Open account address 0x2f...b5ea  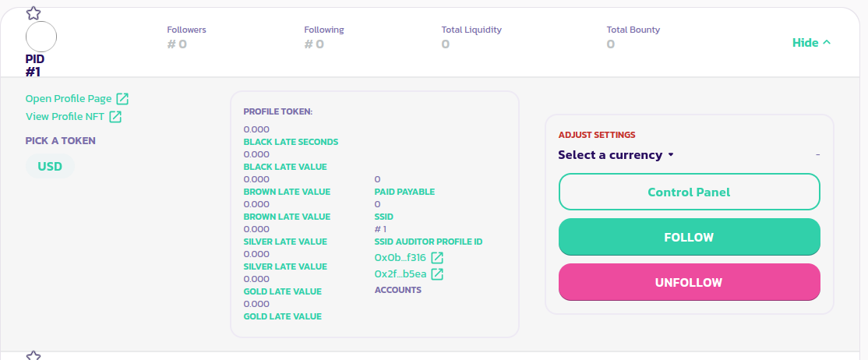pyautogui.click(x=400, y=274)
